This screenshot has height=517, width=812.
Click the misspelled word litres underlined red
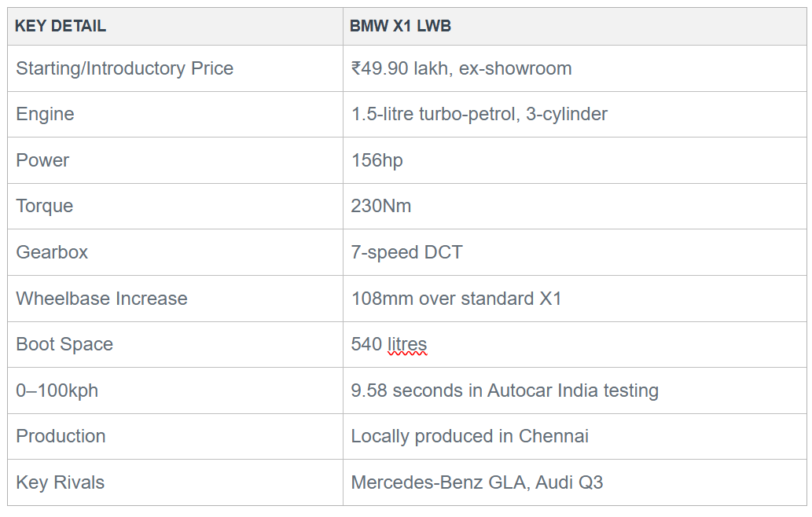point(407,345)
